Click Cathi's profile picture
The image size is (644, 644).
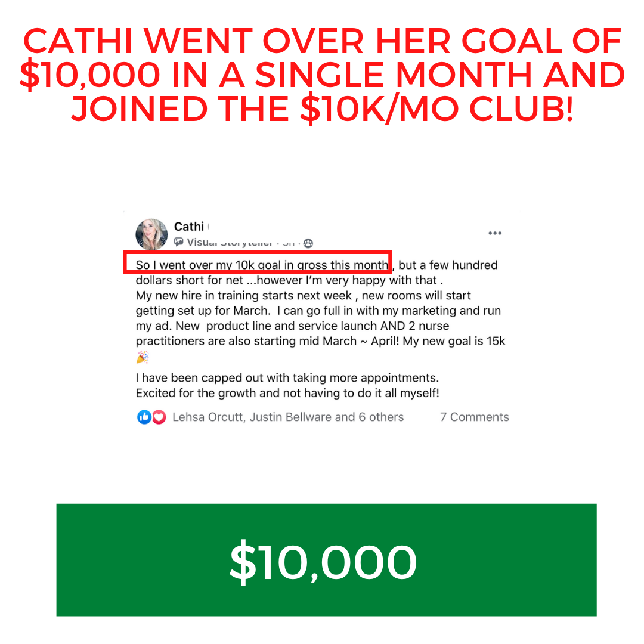pyautogui.click(x=151, y=234)
